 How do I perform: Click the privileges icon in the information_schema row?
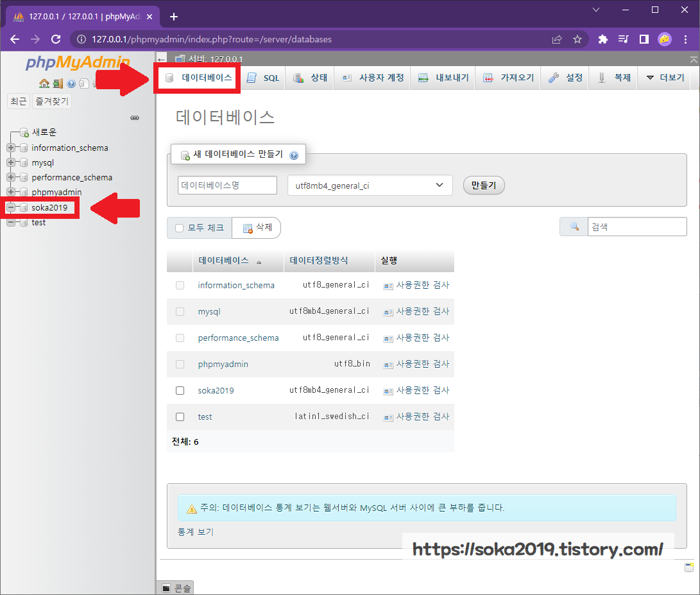pyautogui.click(x=388, y=286)
